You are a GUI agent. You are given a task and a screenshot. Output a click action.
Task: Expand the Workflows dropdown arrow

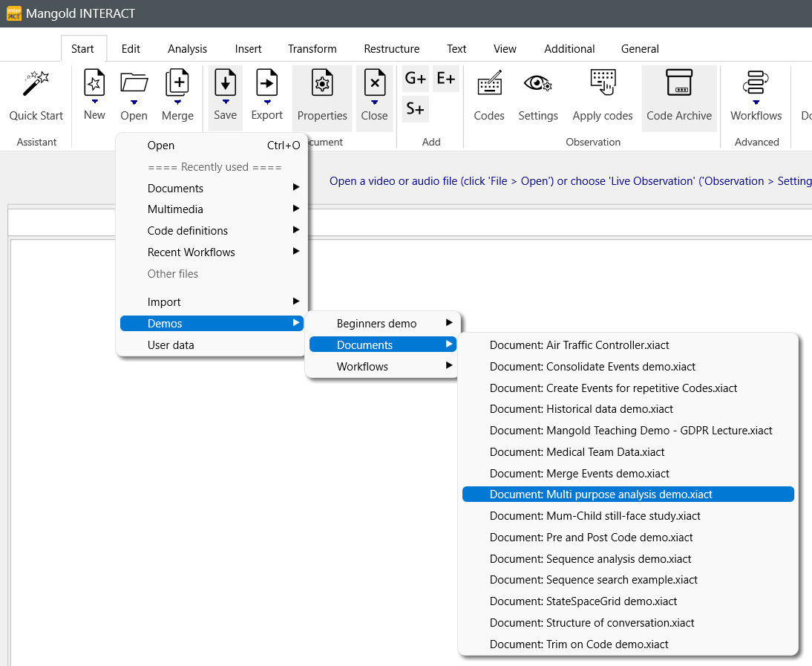(756, 102)
